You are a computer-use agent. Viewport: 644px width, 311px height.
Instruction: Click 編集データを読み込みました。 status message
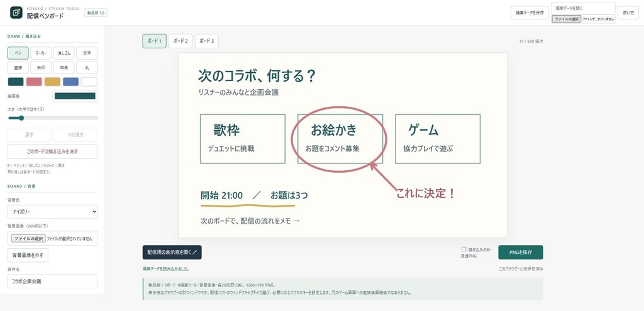[x=166, y=269]
